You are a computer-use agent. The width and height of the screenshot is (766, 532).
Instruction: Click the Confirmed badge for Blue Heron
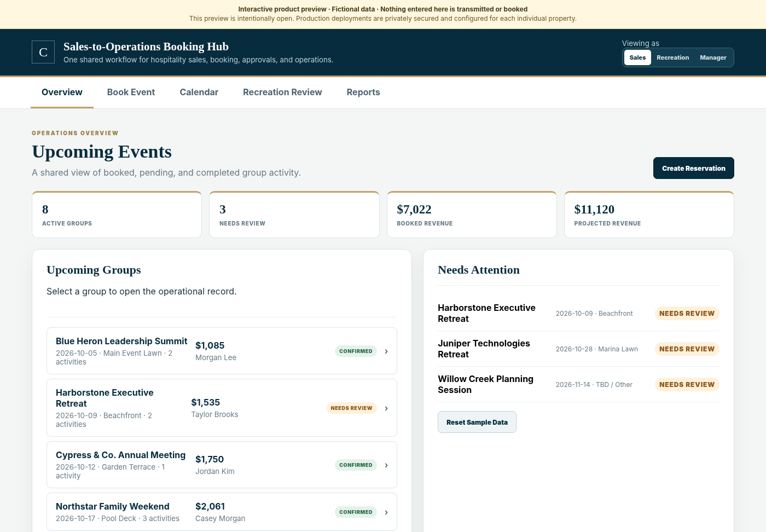click(356, 351)
